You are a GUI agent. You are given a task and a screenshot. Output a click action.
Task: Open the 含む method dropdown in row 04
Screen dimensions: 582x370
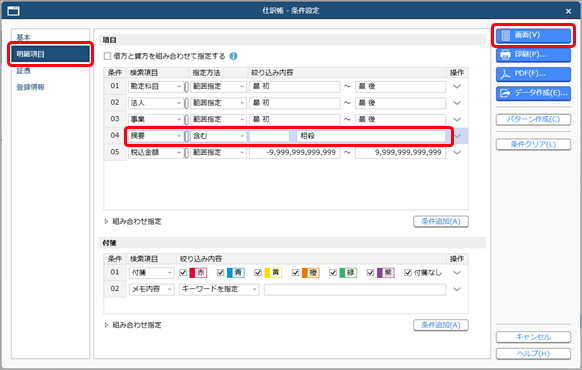(x=218, y=136)
